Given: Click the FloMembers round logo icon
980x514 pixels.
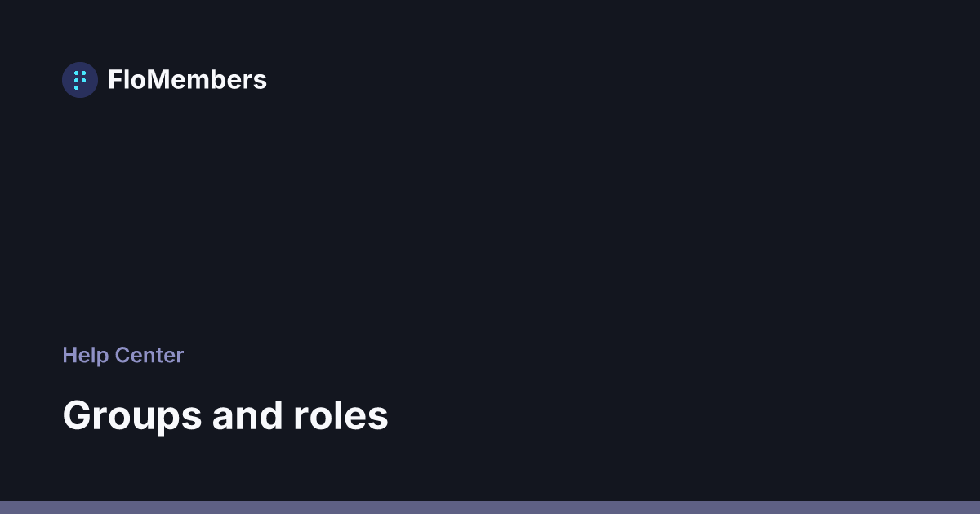Looking at the screenshot, I should 80,80.
